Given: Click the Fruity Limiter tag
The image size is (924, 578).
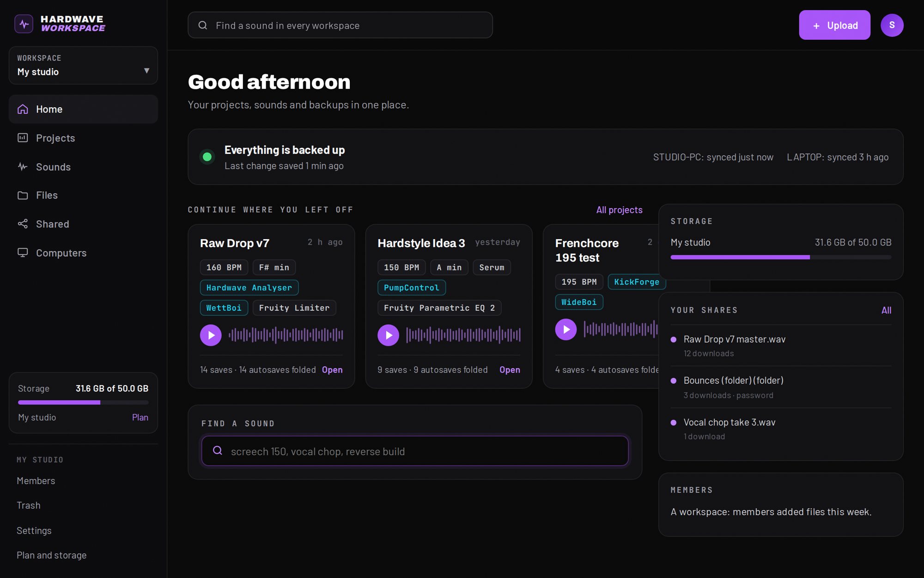Looking at the screenshot, I should point(294,307).
